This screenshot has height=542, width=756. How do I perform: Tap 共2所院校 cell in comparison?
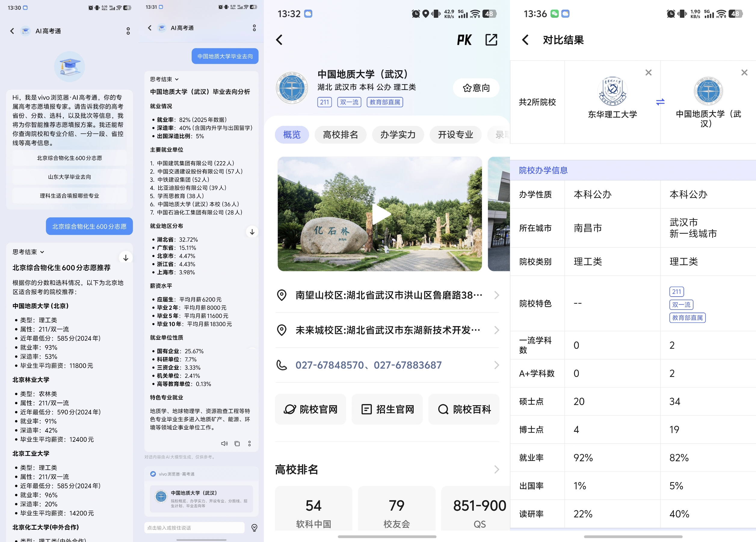pyautogui.click(x=537, y=102)
